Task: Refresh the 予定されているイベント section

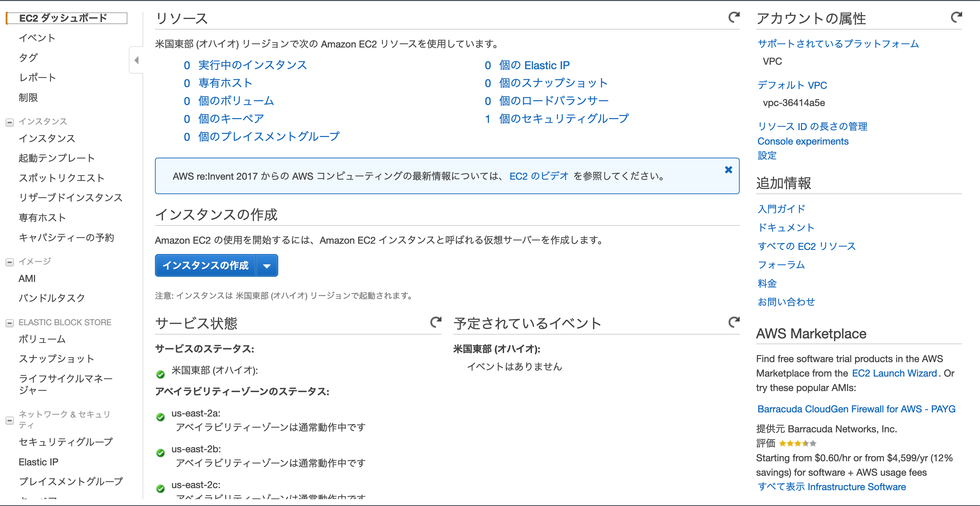Action: (734, 323)
